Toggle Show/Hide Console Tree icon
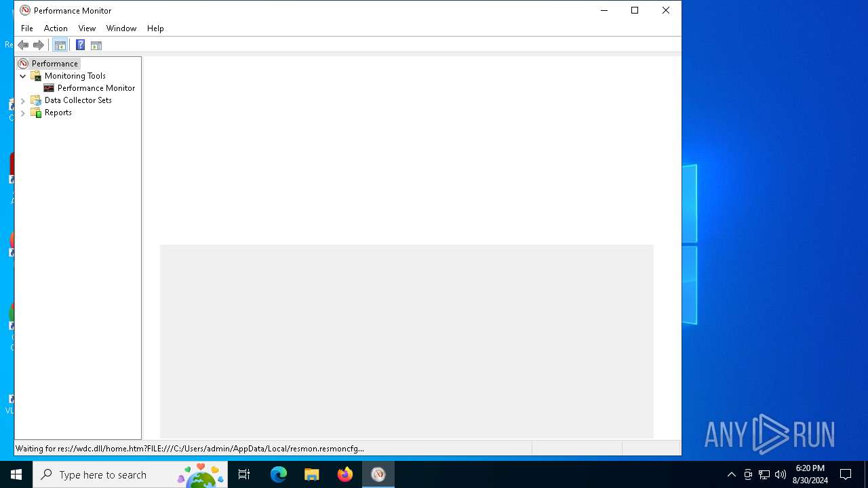The image size is (868, 488). click(x=60, y=45)
